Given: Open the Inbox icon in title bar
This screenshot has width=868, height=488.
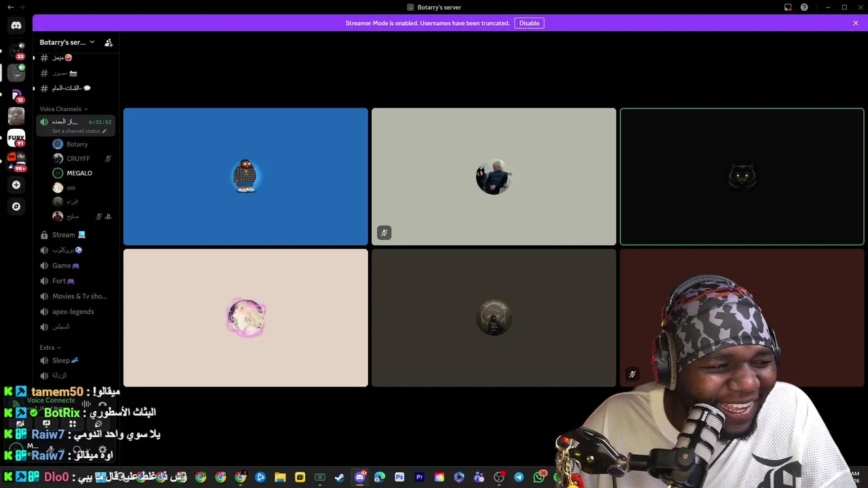Looking at the screenshot, I should pyautogui.click(x=788, y=7).
